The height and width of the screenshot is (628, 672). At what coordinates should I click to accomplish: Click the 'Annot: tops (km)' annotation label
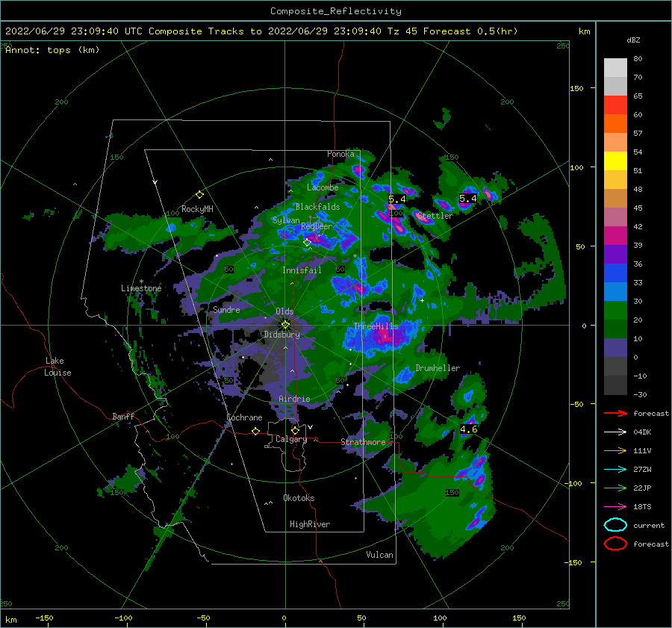[52, 50]
